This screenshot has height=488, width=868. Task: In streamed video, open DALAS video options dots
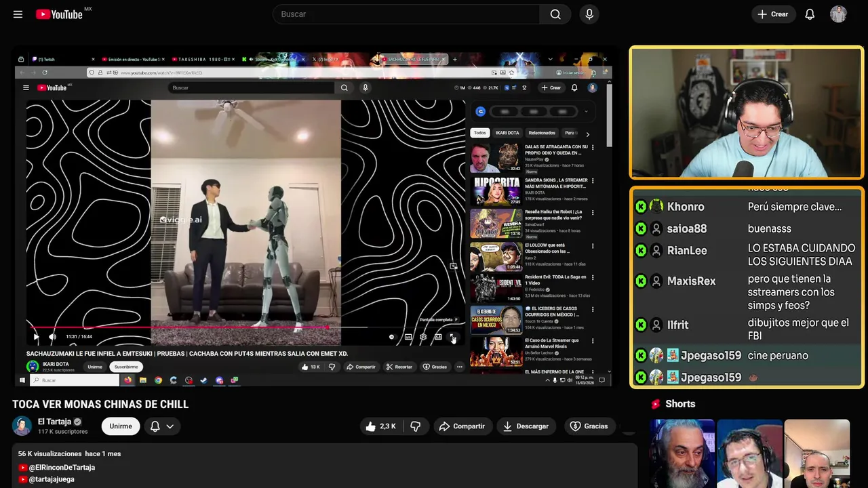[x=593, y=146]
